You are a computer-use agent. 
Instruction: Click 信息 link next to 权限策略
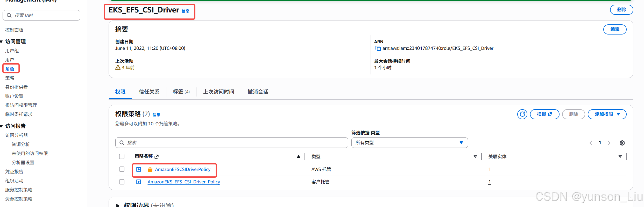point(156,115)
